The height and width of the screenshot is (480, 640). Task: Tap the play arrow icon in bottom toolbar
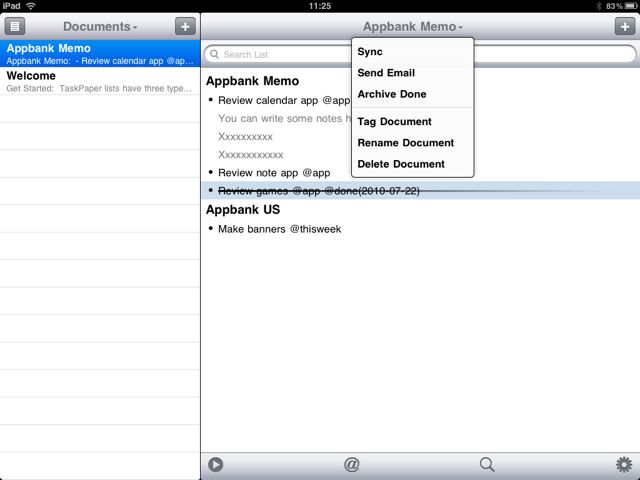pos(216,464)
